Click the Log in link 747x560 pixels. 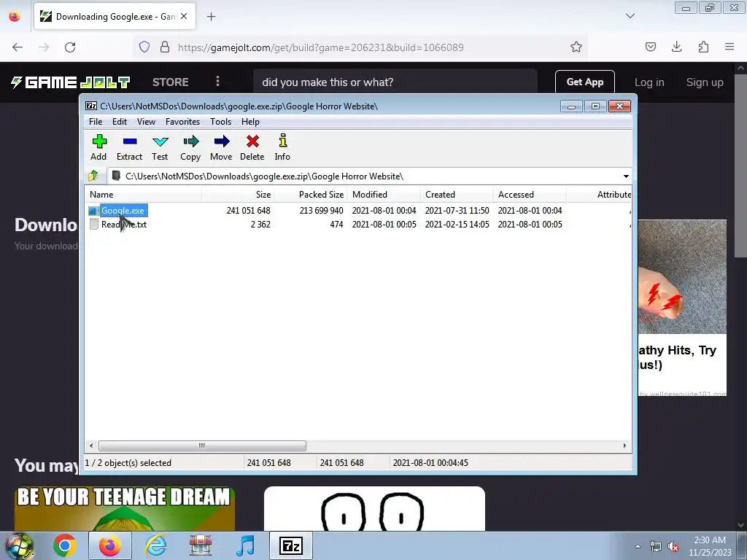tap(649, 82)
